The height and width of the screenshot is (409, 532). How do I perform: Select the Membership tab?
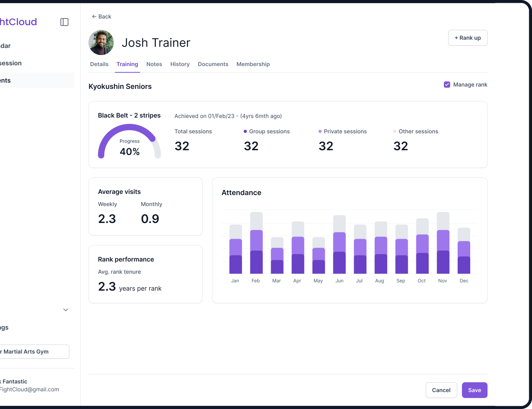pyautogui.click(x=253, y=64)
